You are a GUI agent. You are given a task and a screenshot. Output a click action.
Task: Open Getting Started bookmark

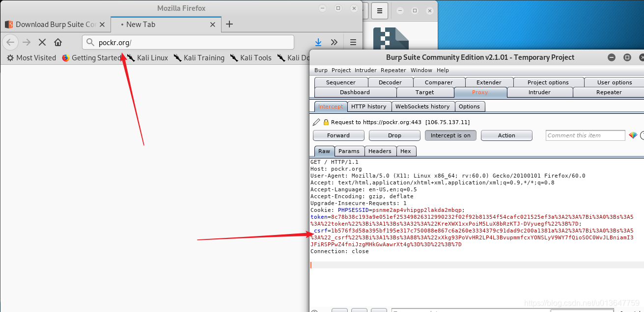91,58
